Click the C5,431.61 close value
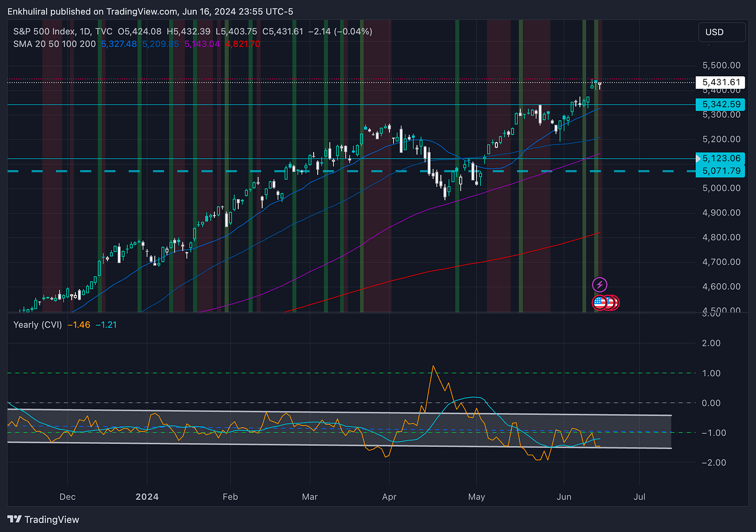Screen dimensions: 756x532 pos(282,32)
